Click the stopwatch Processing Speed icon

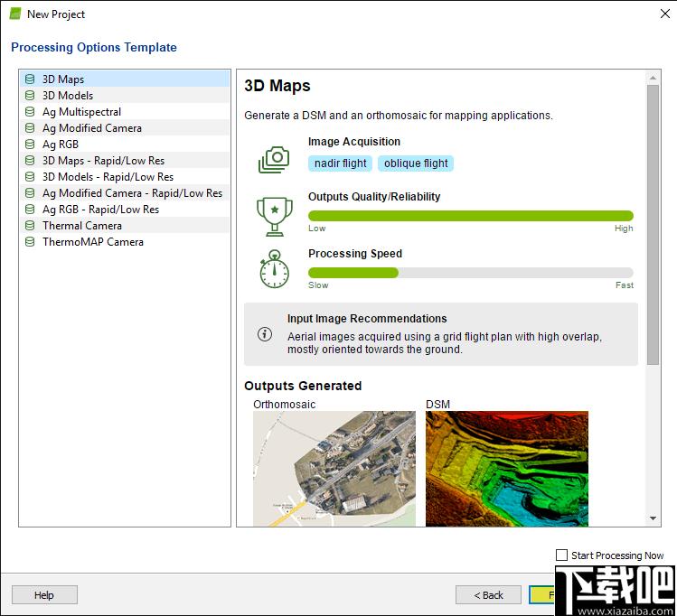coord(274,269)
